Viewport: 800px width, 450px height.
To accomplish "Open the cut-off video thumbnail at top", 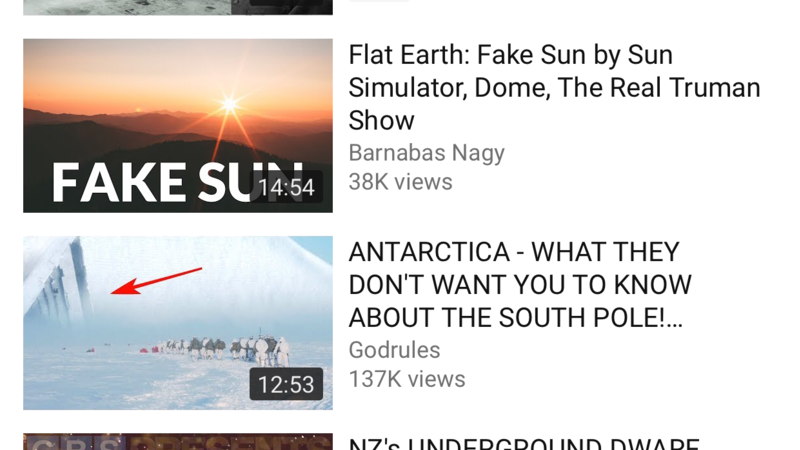I will 178,7.
